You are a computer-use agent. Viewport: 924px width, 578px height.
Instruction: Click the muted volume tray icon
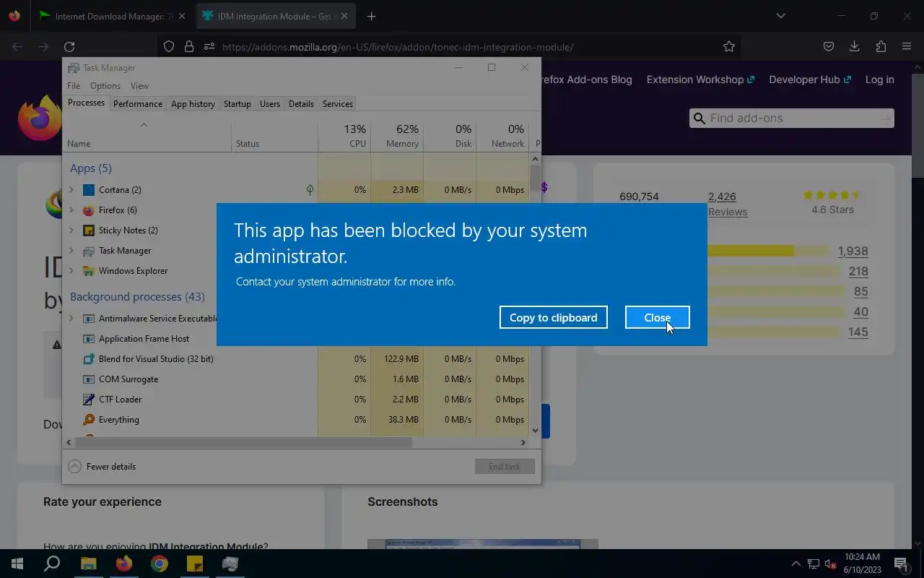(x=831, y=564)
